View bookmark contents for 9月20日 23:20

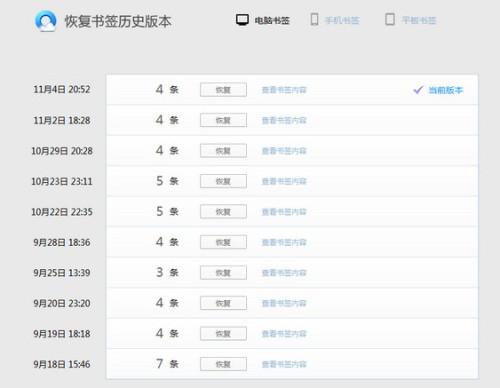click(284, 303)
